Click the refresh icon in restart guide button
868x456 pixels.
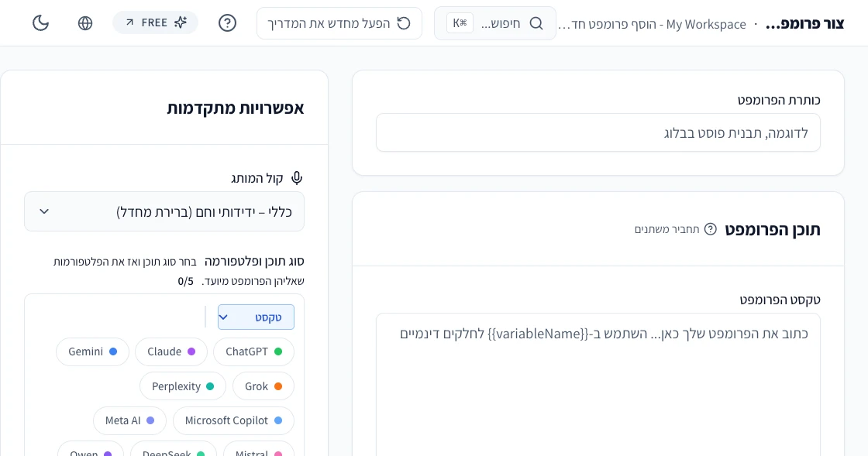404,23
